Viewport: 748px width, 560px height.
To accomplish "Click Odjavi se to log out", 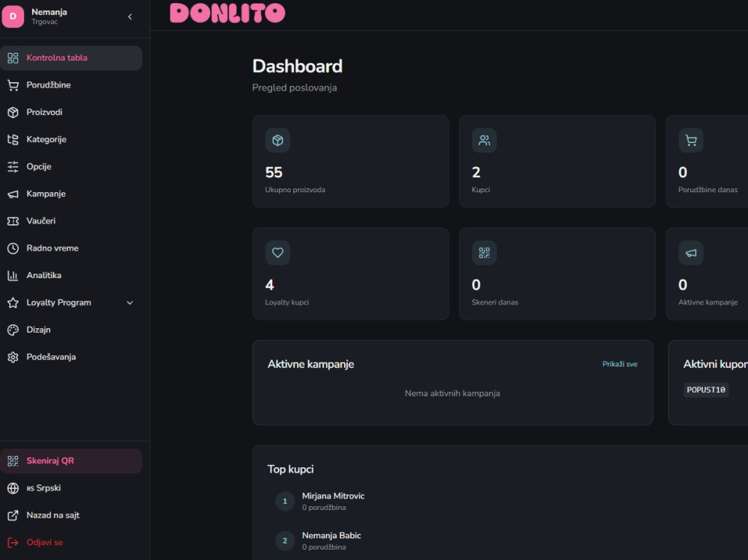I will click(45, 543).
